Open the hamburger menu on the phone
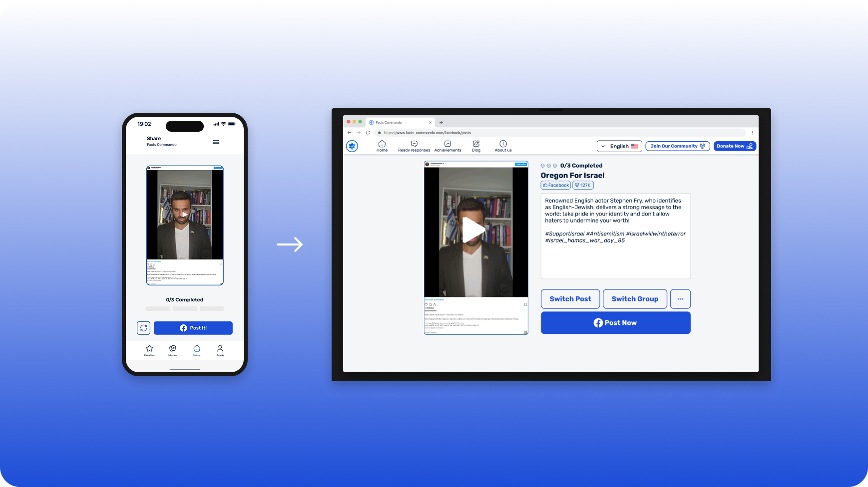The image size is (868, 487). [x=216, y=142]
